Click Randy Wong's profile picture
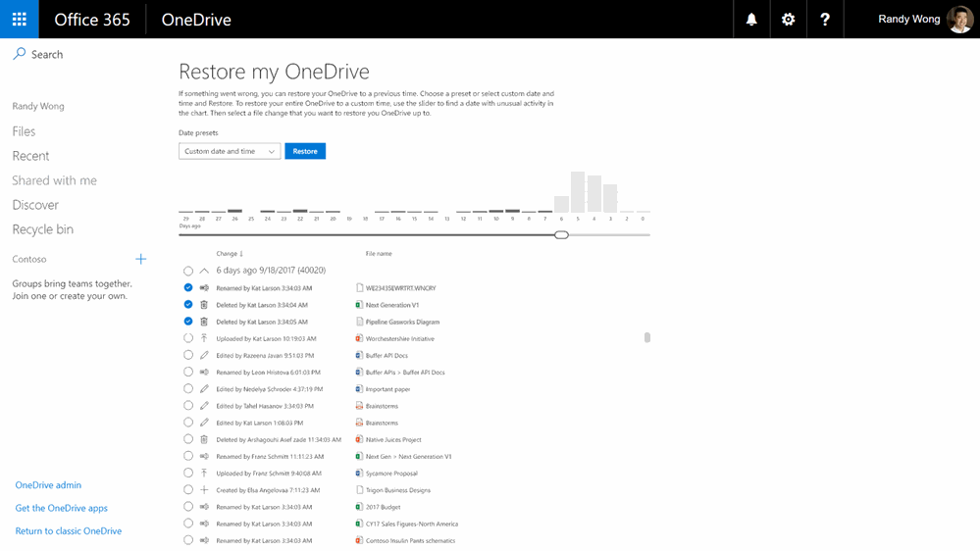The width and height of the screenshot is (980, 551). [x=959, y=20]
